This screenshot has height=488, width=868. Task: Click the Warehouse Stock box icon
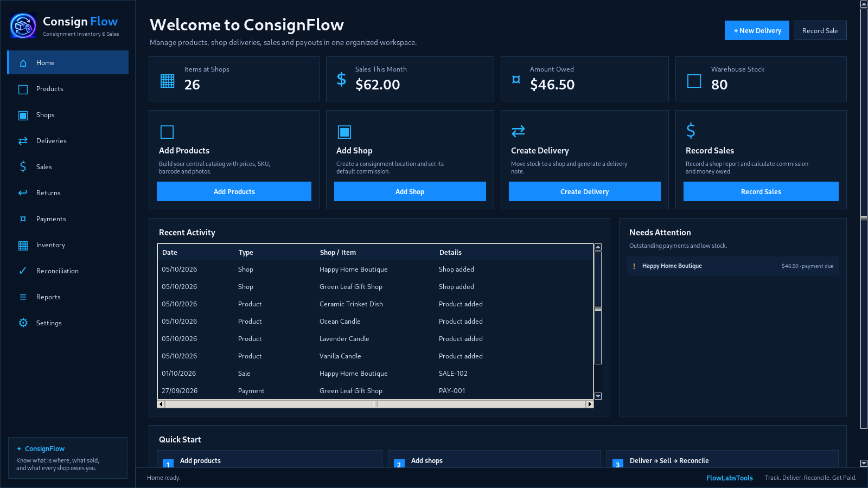point(694,81)
